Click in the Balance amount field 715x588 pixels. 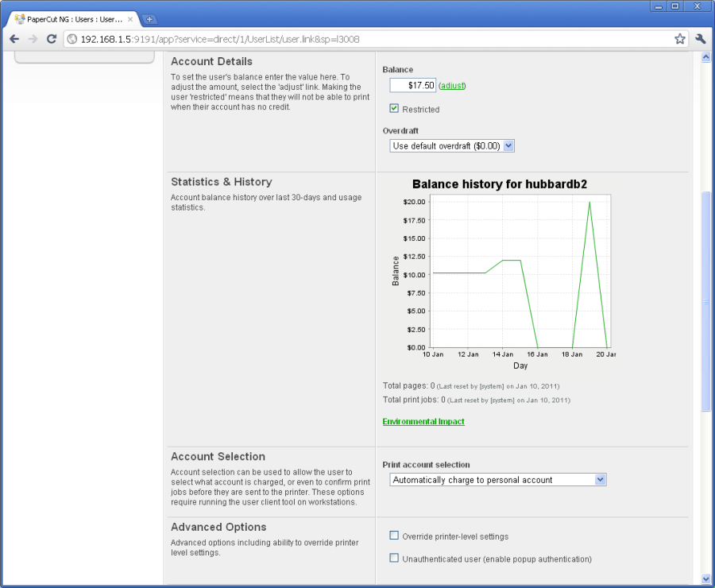pyautogui.click(x=412, y=85)
